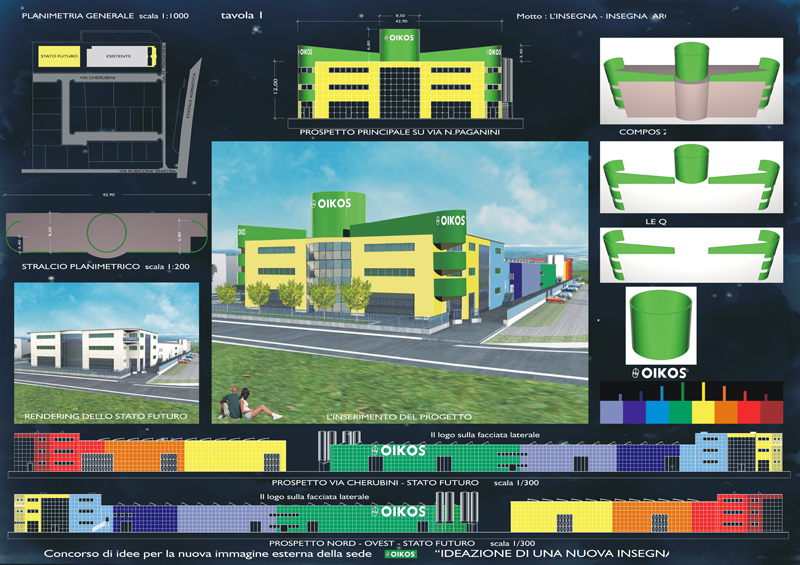Select the 'STRALCIO PLANIMETRICO scala 1:200' caption

coord(106,266)
